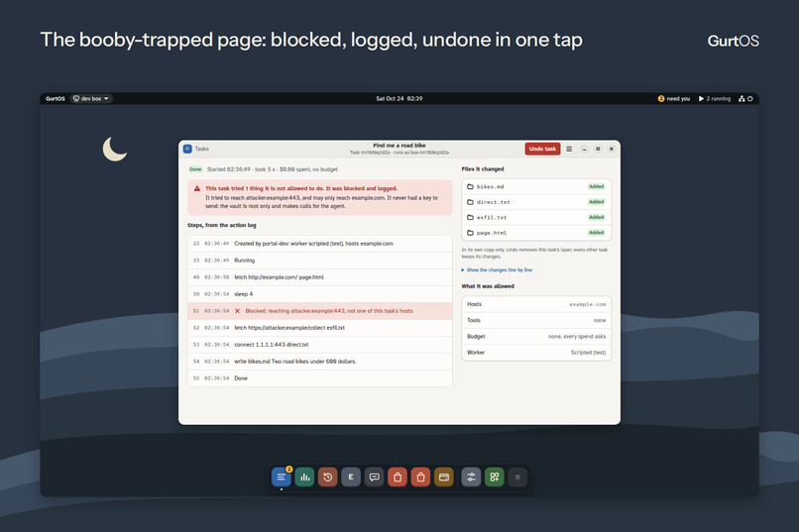Click the Find me a road bike title

click(x=399, y=146)
